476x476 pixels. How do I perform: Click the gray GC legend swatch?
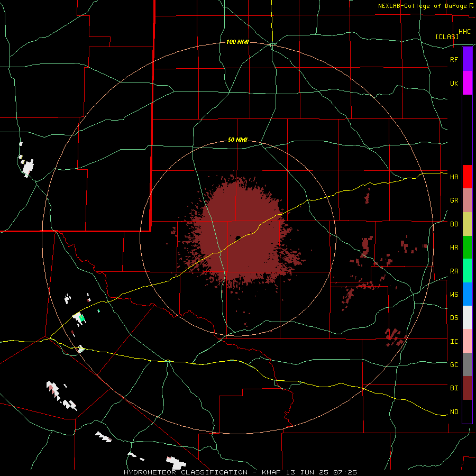coord(467,364)
